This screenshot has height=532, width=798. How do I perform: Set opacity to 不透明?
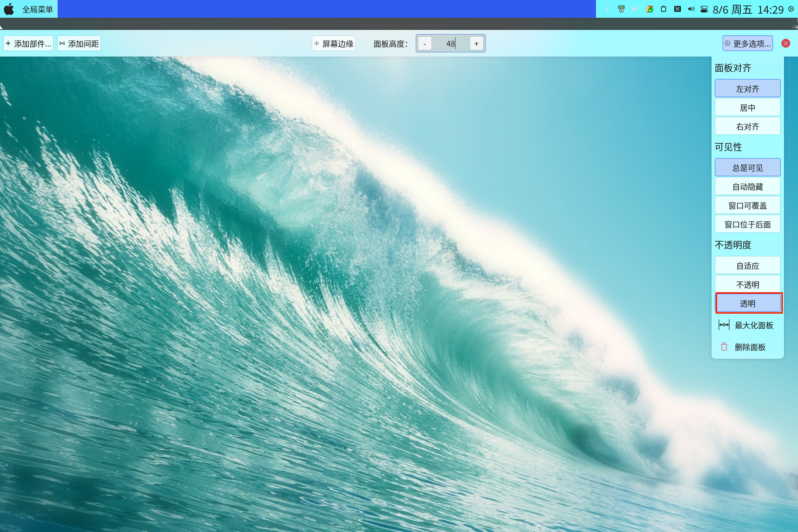747,284
